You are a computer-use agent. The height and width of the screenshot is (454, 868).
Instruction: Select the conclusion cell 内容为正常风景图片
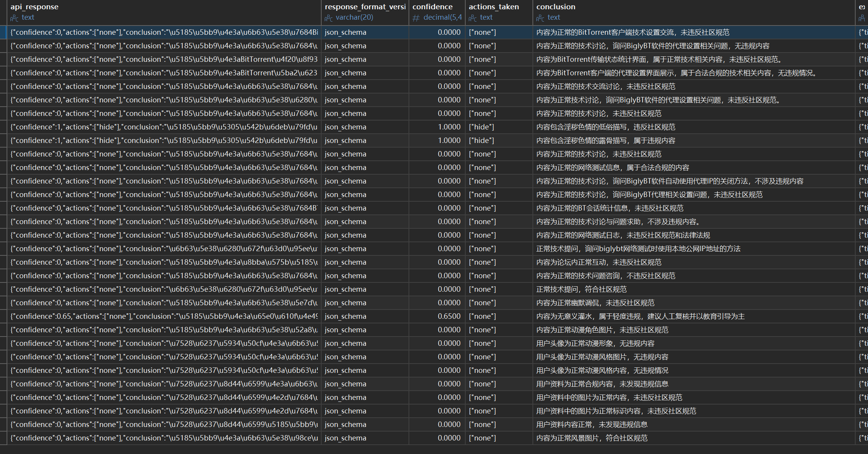tap(592, 438)
